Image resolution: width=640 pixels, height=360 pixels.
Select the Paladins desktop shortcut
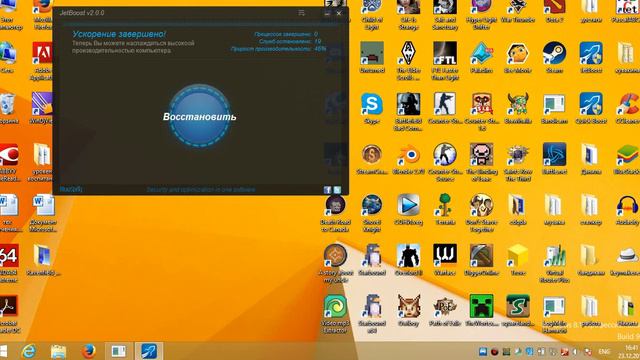pos(482,58)
